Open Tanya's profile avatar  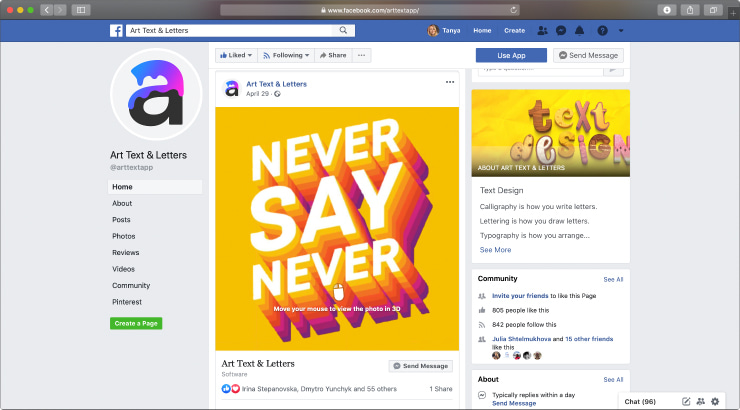[433, 31]
